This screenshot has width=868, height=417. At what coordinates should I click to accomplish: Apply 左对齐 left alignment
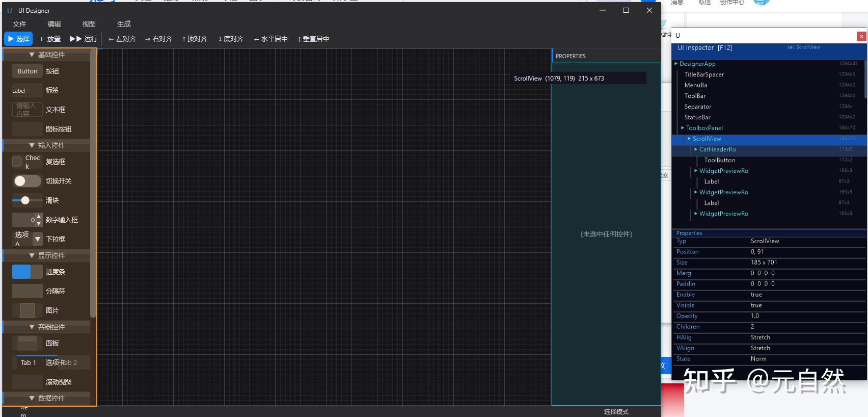122,39
